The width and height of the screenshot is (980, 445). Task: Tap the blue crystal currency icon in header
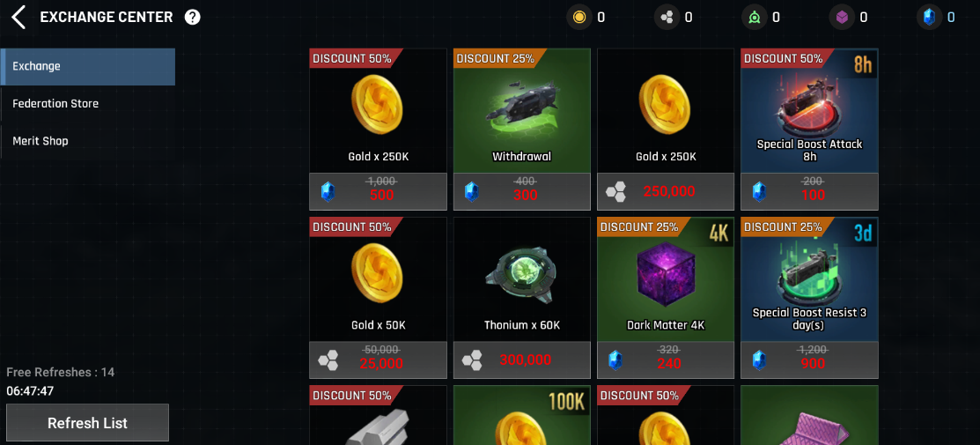[x=930, y=18]
